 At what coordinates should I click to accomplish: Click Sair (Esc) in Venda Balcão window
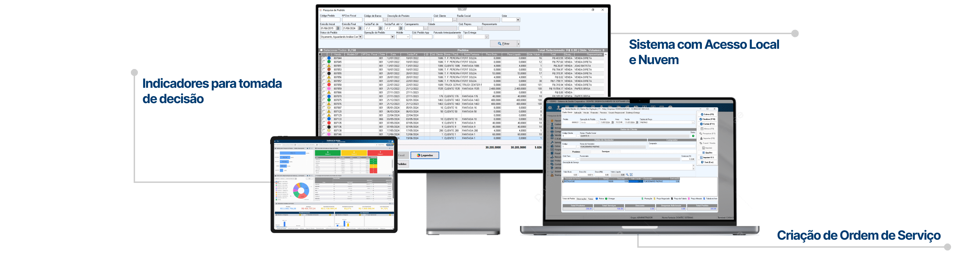(x=707, y=162)
